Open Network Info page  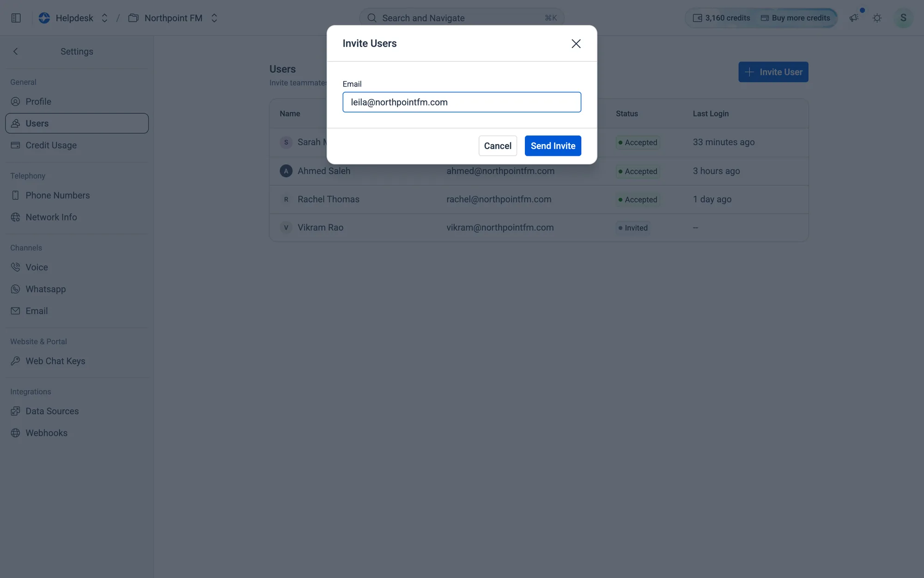77,217
